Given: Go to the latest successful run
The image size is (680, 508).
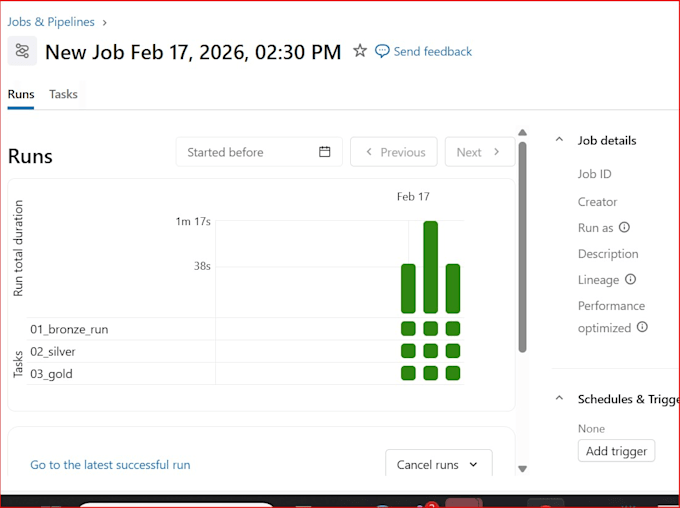Looking at the screenshot, I should coord(110,465).
